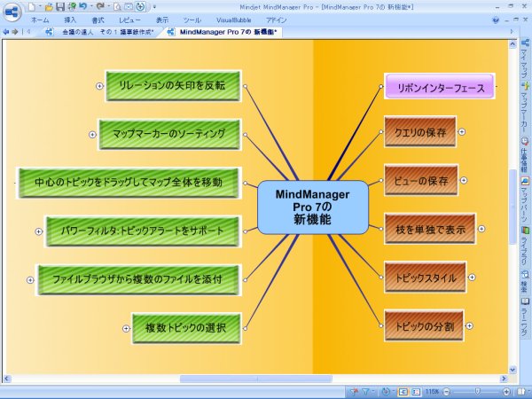Click the circular detail level status icon
Image resolution: width=532 pixels, height=399 pixels.
[386, 392]
